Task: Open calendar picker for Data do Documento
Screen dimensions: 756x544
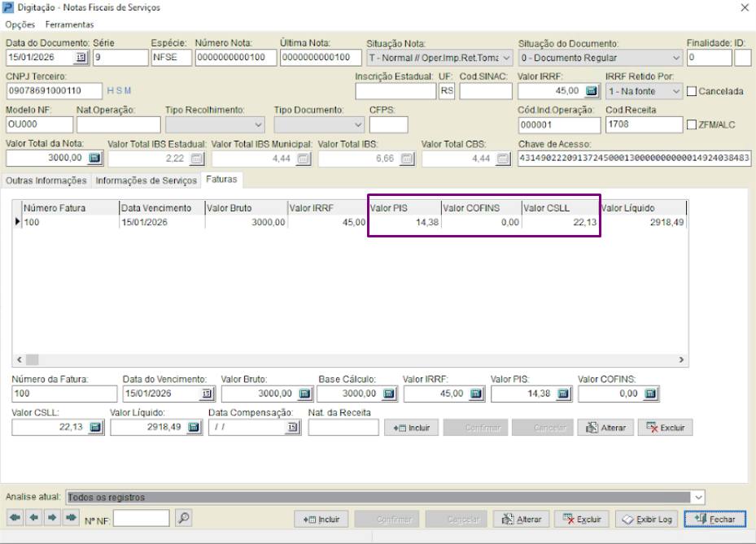Action: pos(81,58)
